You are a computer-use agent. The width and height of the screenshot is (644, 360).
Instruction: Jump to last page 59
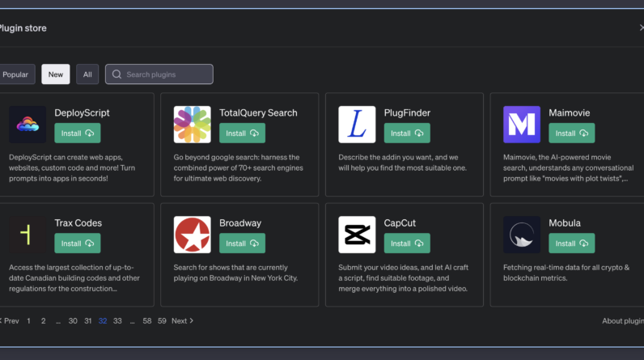(x=162, y=321)
